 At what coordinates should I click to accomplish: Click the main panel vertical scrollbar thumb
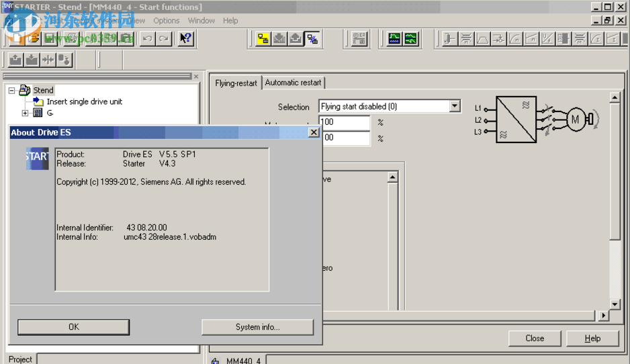click(x=615, y=171)
